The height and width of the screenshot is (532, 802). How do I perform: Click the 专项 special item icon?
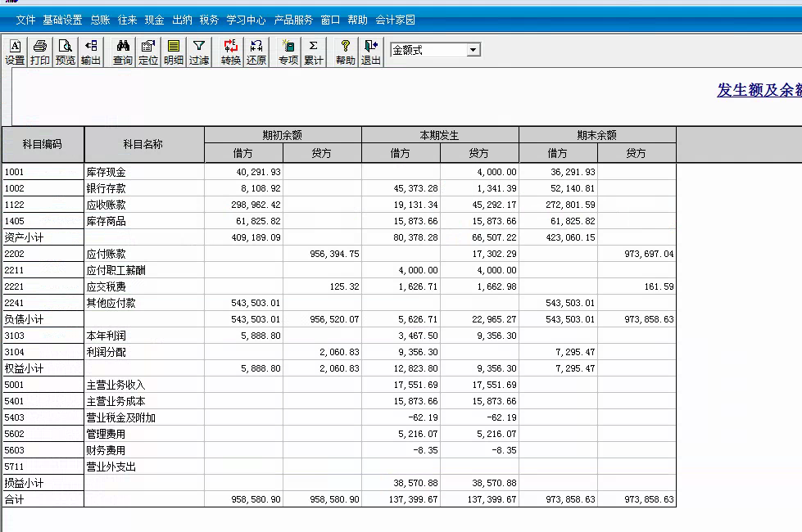[288, 52]
